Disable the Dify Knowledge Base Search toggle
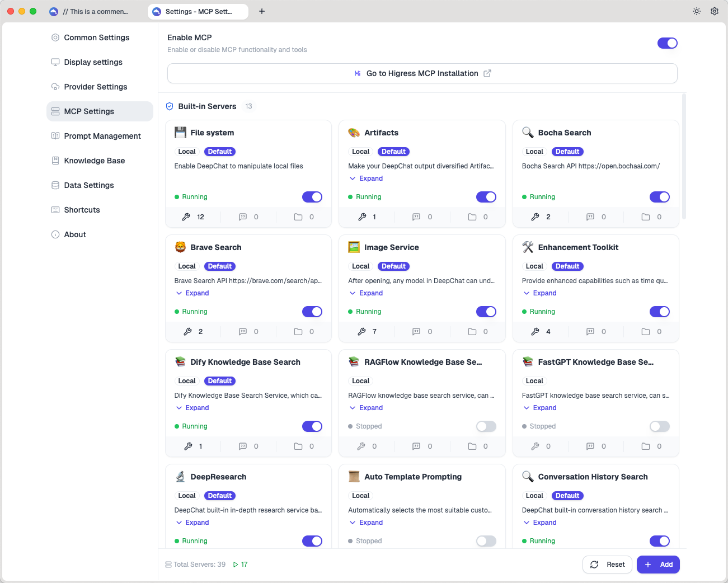 click(x=312, y=426)
